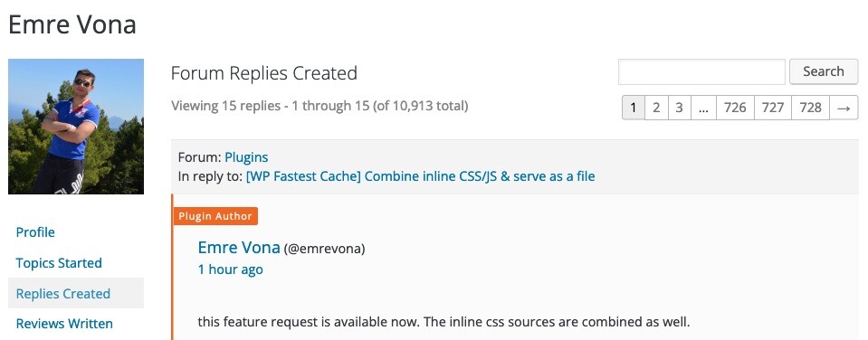Select current page 1 in pagination

634,108
